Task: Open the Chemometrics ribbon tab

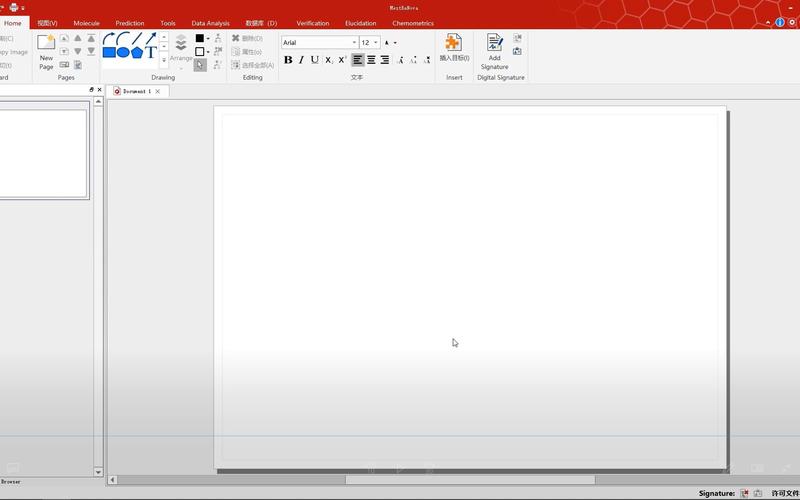Action: [413, 23]
